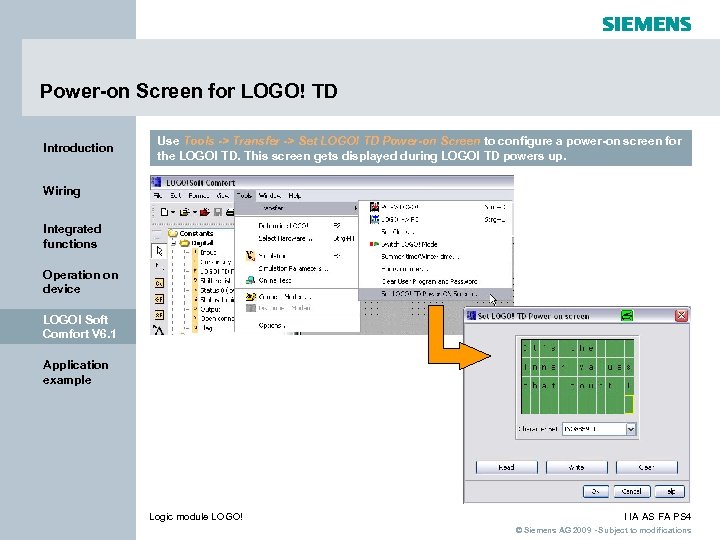Click the OK button in dialog
Image resolution: width=720 pixels, height=540 pixels.
click(x=596, y=491)
